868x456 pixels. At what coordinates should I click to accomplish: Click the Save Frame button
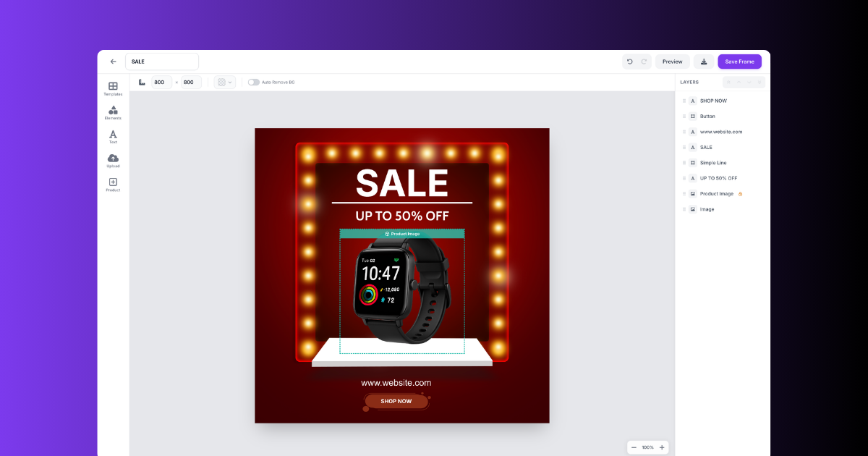coord(739,62)
